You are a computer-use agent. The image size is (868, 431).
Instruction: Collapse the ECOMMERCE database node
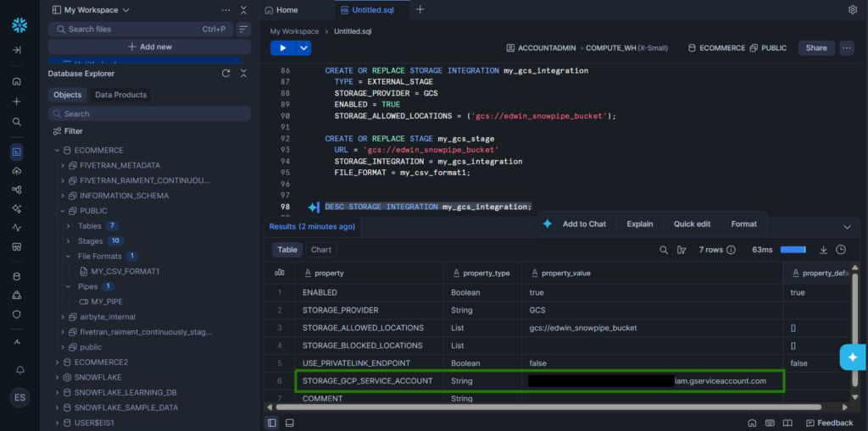click(57, 151)
